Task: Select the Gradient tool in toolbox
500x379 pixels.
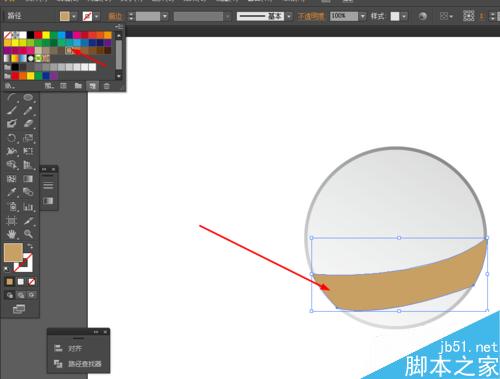Action: click(28, 179)
